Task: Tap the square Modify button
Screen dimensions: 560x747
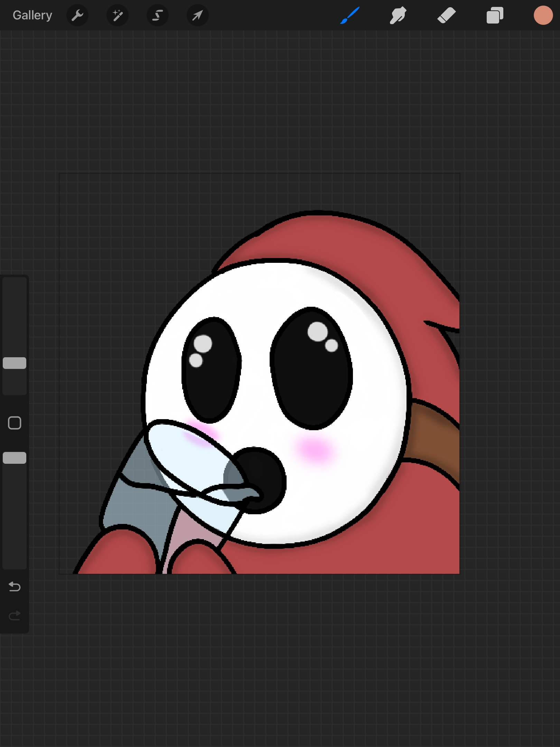Action: [15, 423]
